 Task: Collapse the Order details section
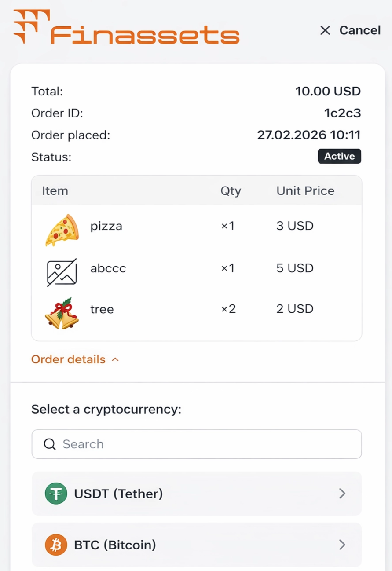click(x=115, y=359)
